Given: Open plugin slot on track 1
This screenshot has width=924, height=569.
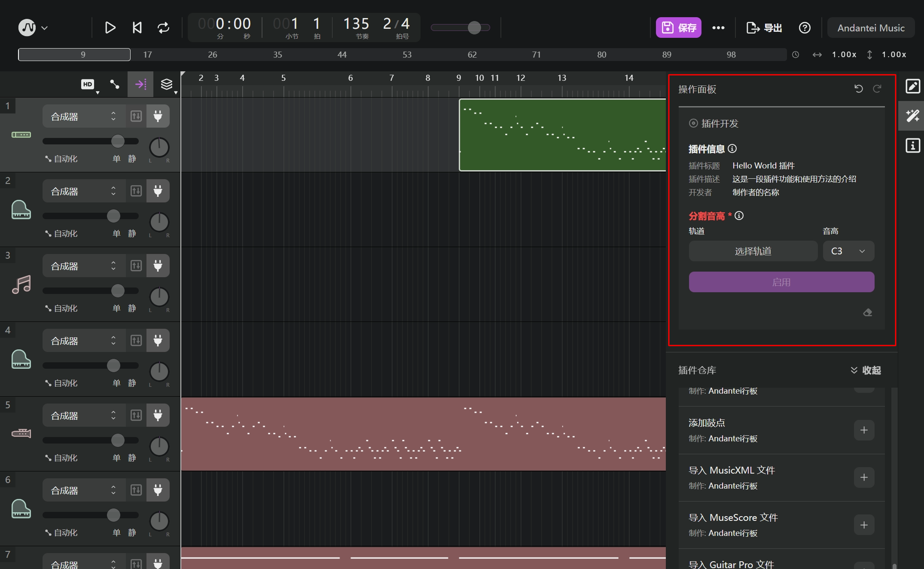Looking at the screenshot, I should (158, 116).
